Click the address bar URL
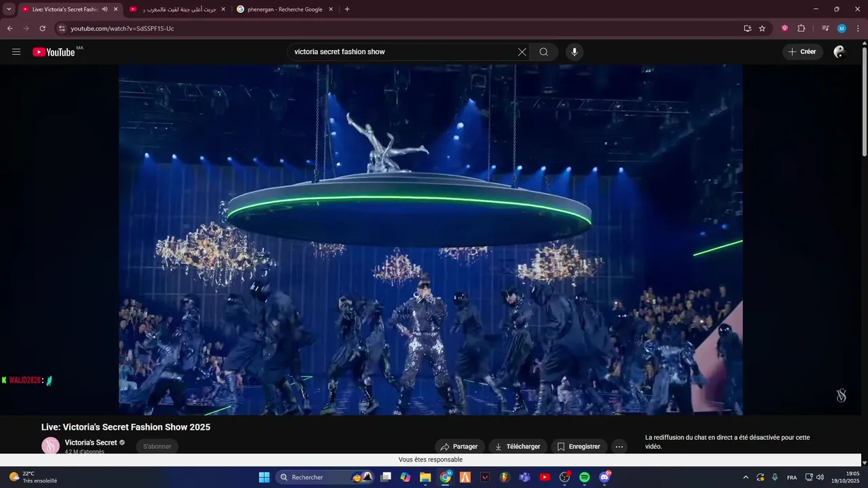Image resolution: width=868 pixels, height=488 pixels. tap(123, 28)
